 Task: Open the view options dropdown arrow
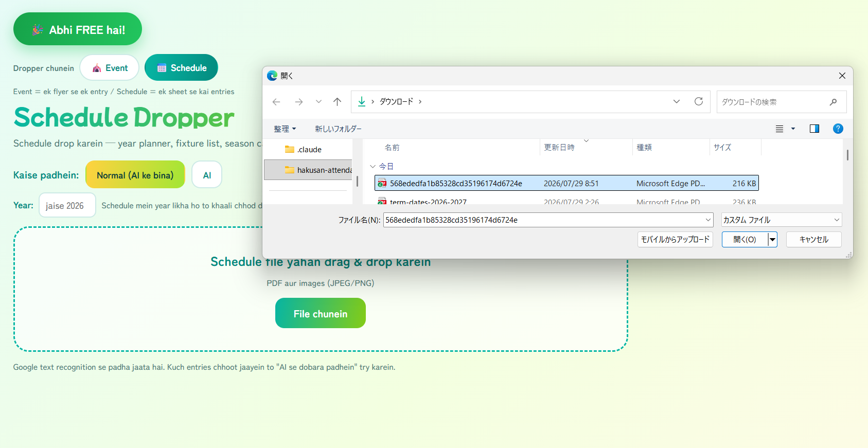point(793,129)
